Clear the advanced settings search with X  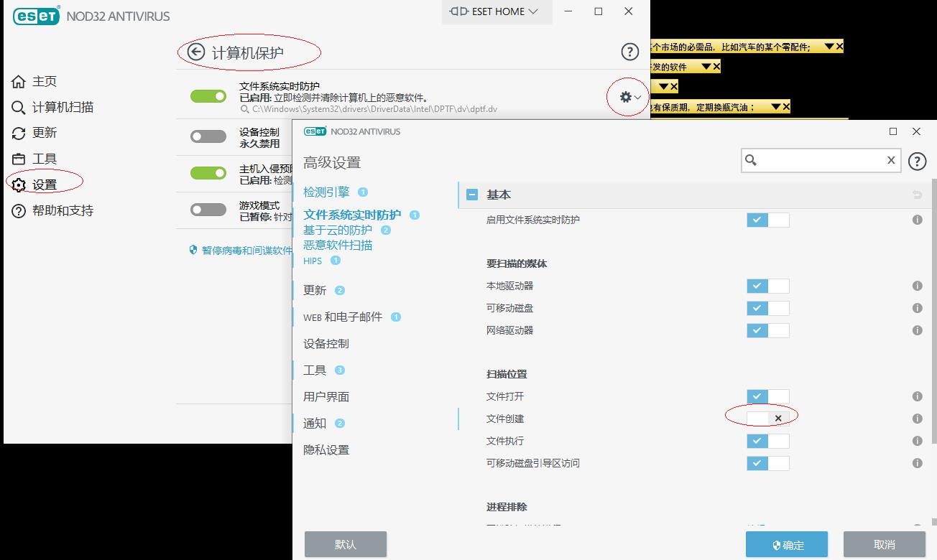tap(891, 160)
